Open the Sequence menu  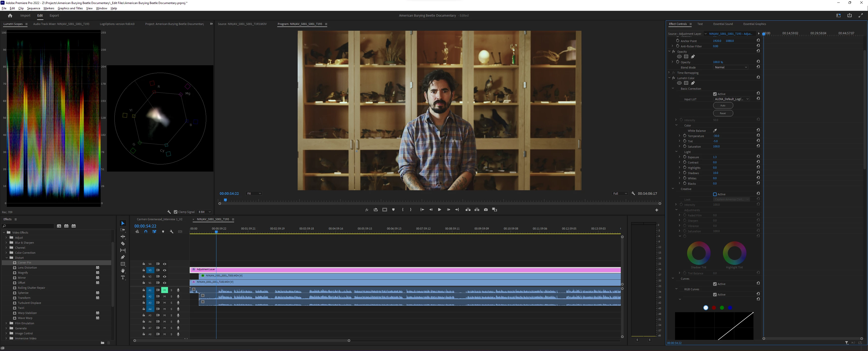pyautogui.click(x=33, y=8)
